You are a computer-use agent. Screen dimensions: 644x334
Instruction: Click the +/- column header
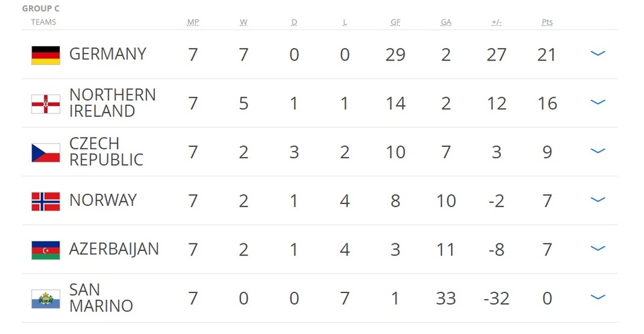pyautogui.click(x=496, y=22)
